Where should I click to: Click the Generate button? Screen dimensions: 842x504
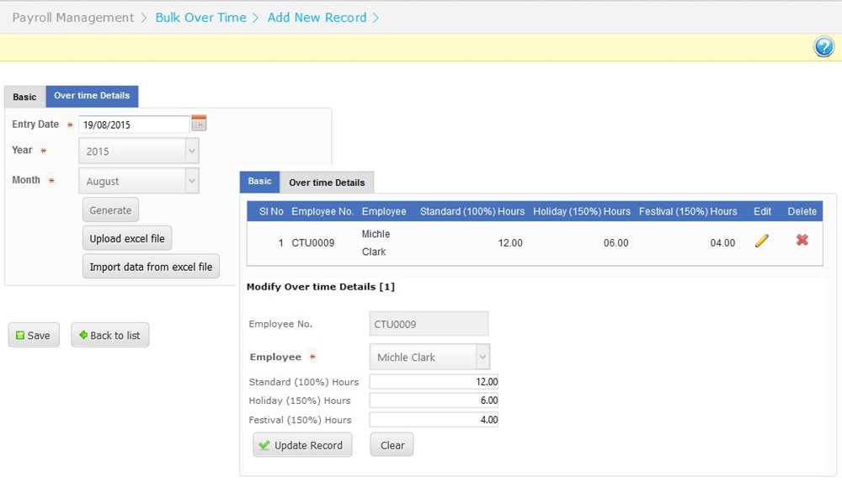(110, 210)
